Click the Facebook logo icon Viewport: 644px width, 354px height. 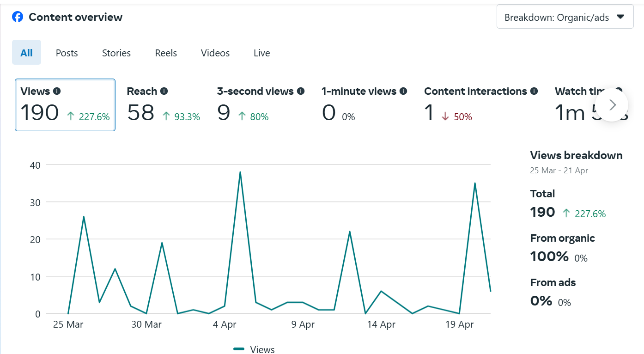coord(18,17)
